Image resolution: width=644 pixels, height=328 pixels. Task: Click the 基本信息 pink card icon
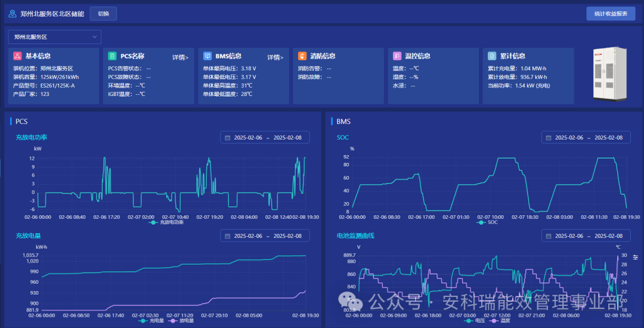tap(17, 56)
